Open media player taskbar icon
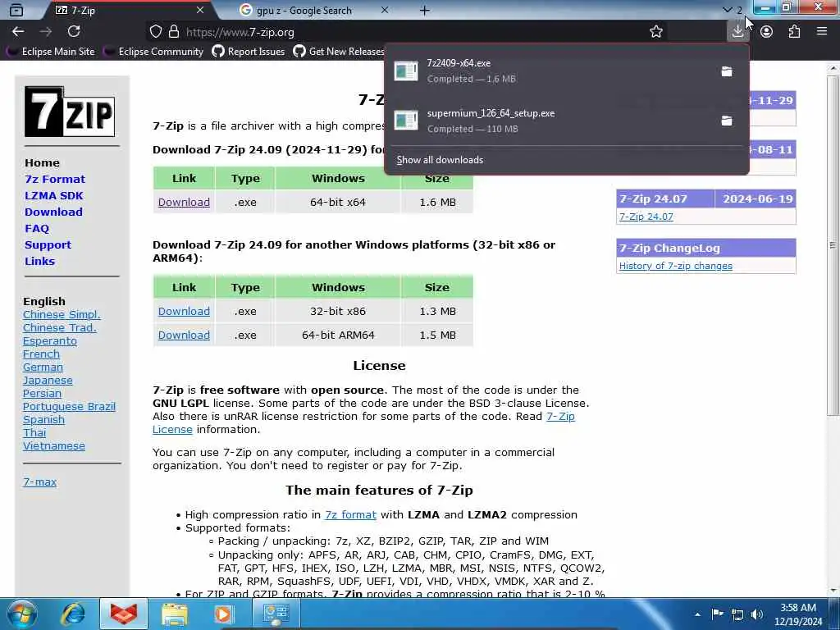 [224, 614]
